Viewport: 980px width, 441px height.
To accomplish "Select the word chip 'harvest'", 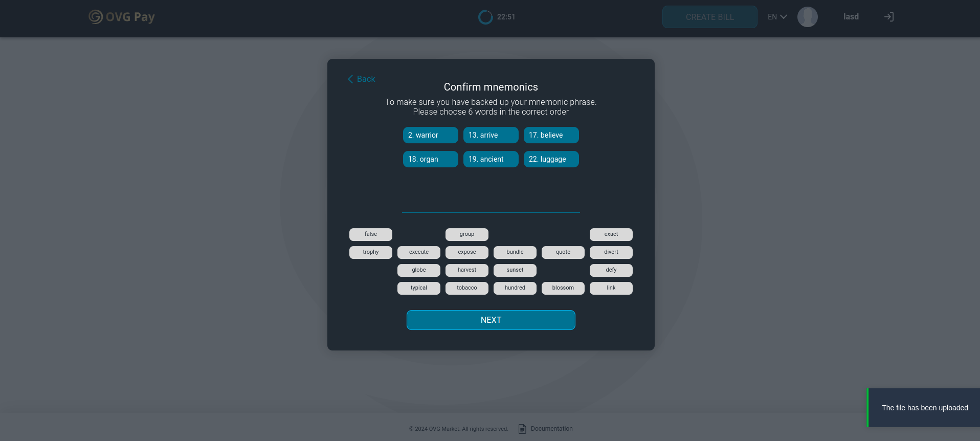I will tap(466, 270).
